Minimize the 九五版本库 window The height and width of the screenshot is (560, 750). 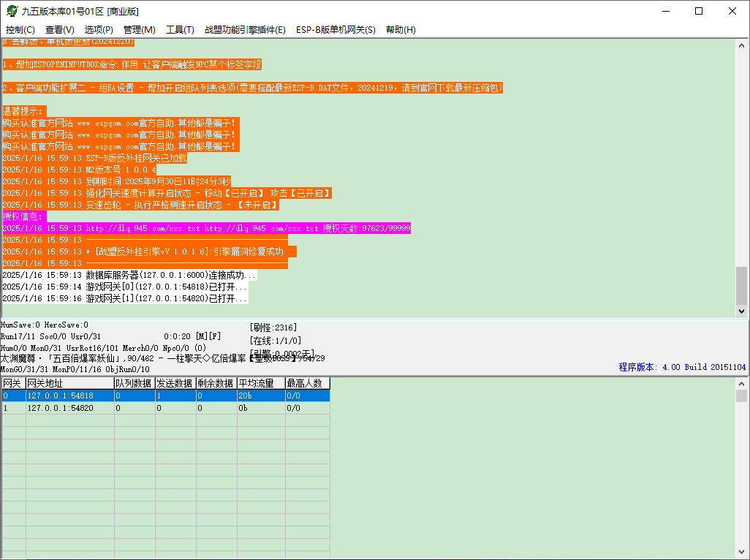click(665, 11)
